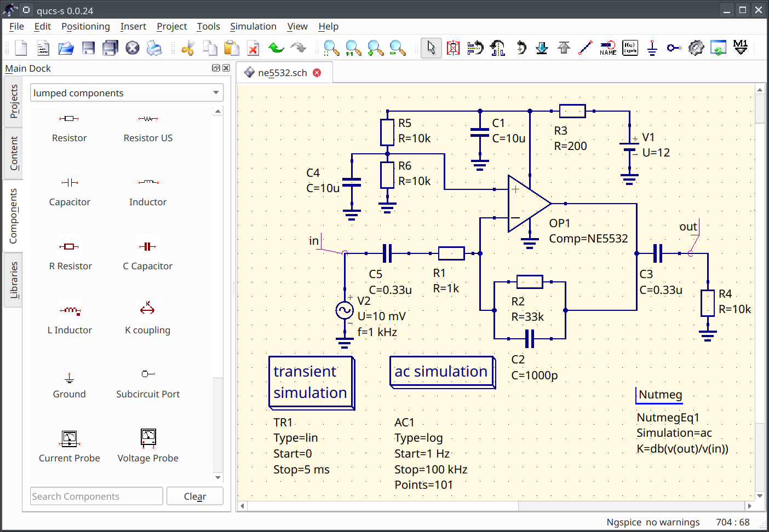Image resolution: width=769 pixels, height=532 pixels.
Task: Click the Print icon
Action: coord(154,48)
